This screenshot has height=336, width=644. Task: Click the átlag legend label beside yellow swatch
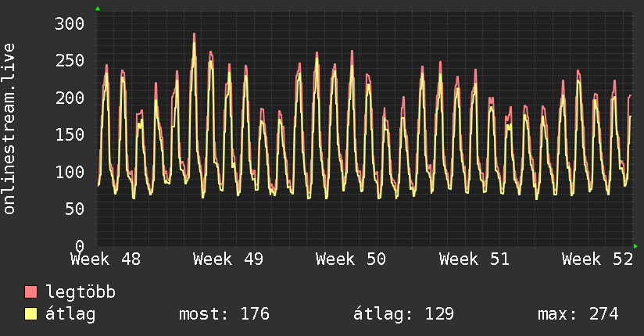point(70,314)
